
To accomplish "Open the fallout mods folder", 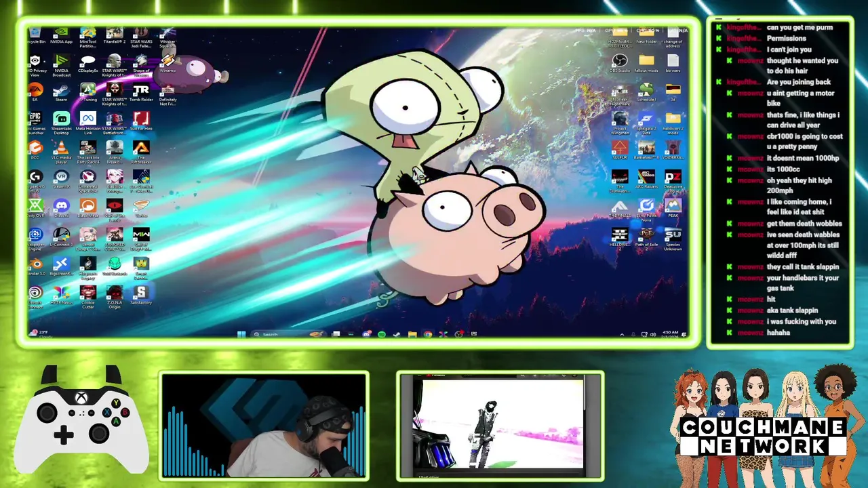I will pos(646,64).
